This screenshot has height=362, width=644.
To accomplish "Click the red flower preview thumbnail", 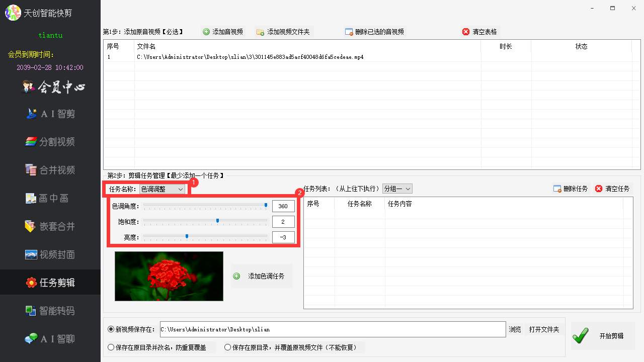I will (x=169, y=277).
